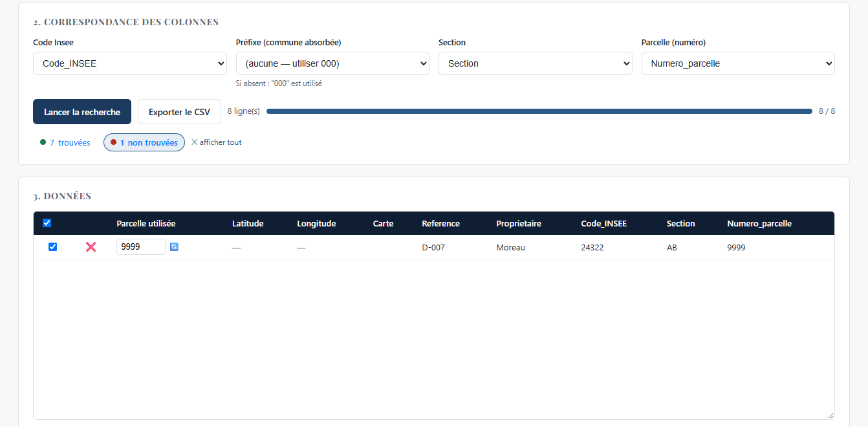Click the 8 / 8 progress counter
This screenshot has width=868, height=427.
[827, 111]
